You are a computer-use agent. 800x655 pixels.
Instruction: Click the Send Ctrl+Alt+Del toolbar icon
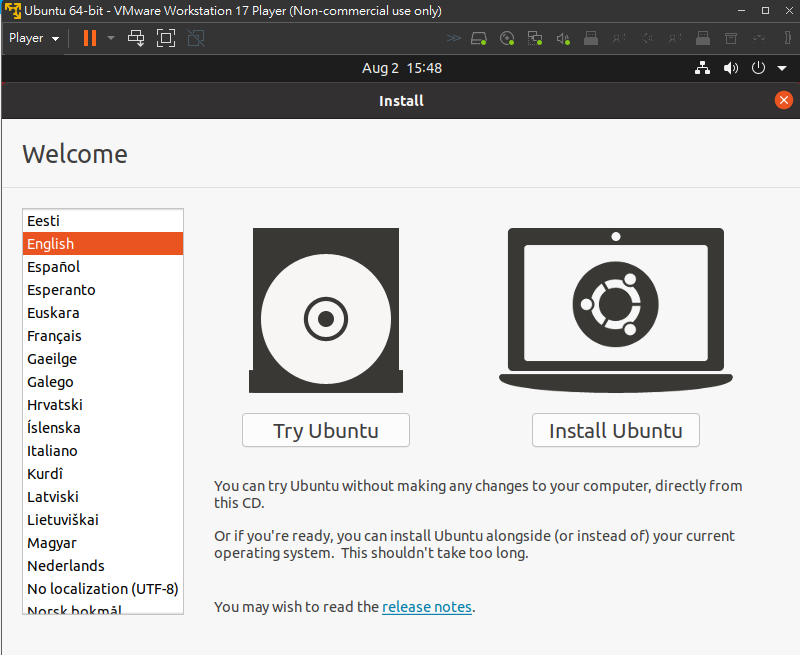pyautogui.click(x=136, y=38)
